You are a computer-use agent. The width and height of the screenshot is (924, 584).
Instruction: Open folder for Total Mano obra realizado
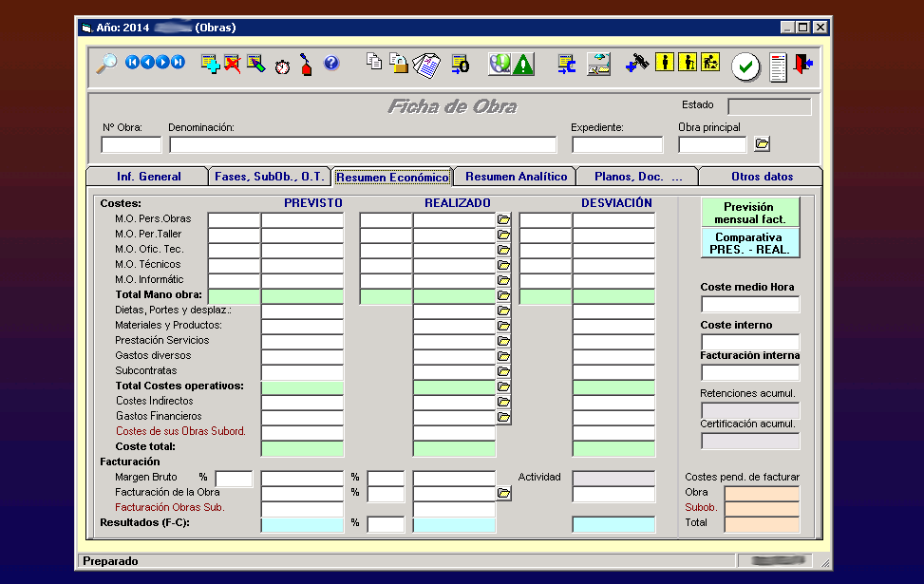503,295
